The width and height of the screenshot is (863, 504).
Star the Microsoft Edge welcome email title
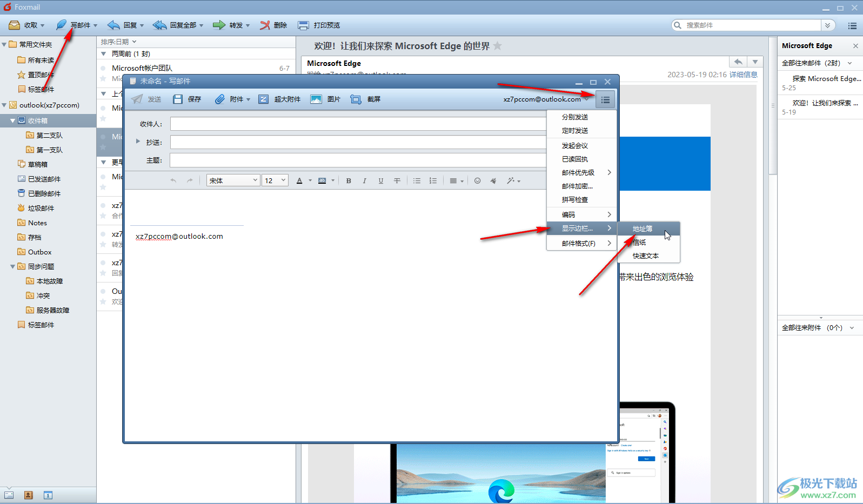pos(498,46)
